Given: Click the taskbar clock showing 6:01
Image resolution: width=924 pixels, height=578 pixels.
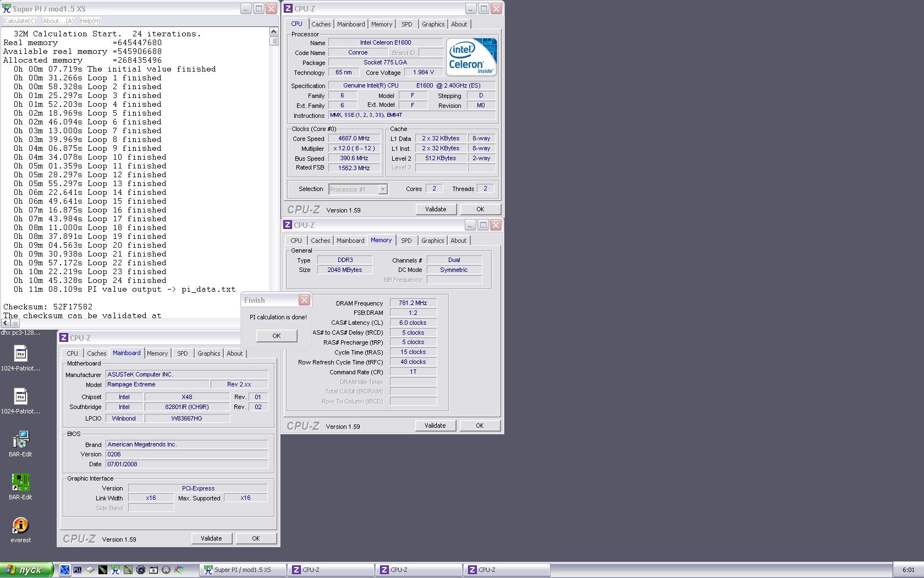Looking at the screenshot, I should (x=909, y=570).
